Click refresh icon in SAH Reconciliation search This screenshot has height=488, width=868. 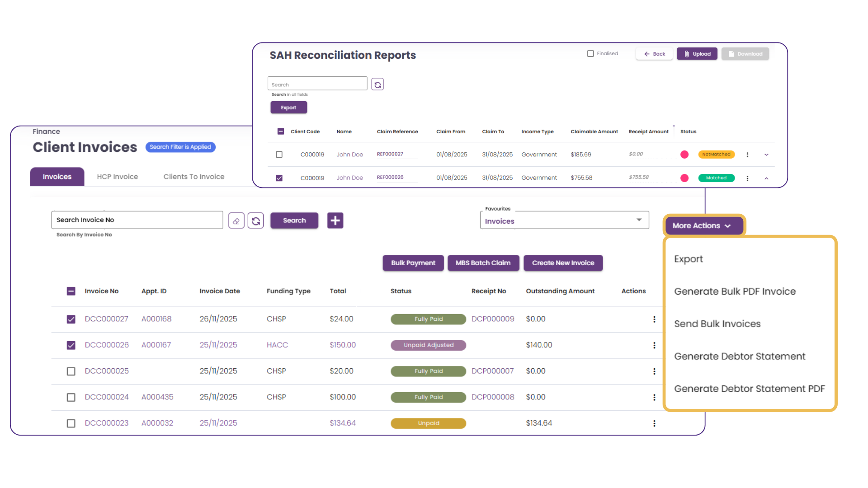[377, 84]
